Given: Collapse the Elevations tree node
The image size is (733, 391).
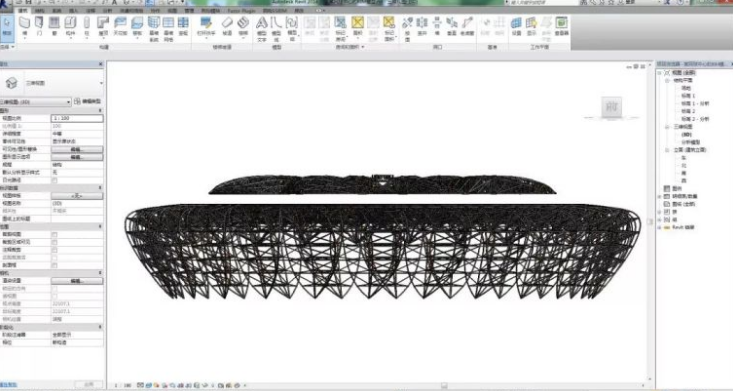Looking at the screenshot, I should (x=668, y=150).
